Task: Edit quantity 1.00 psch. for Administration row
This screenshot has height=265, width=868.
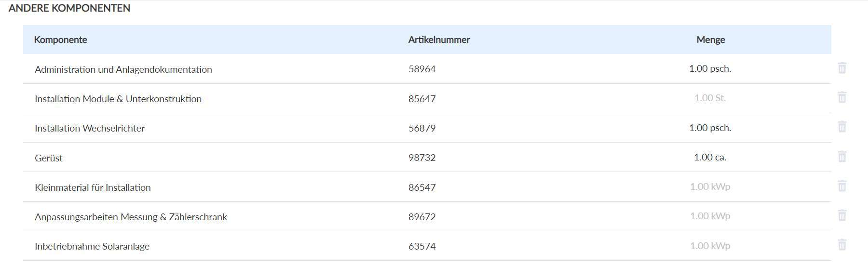Action: (710, 69)
